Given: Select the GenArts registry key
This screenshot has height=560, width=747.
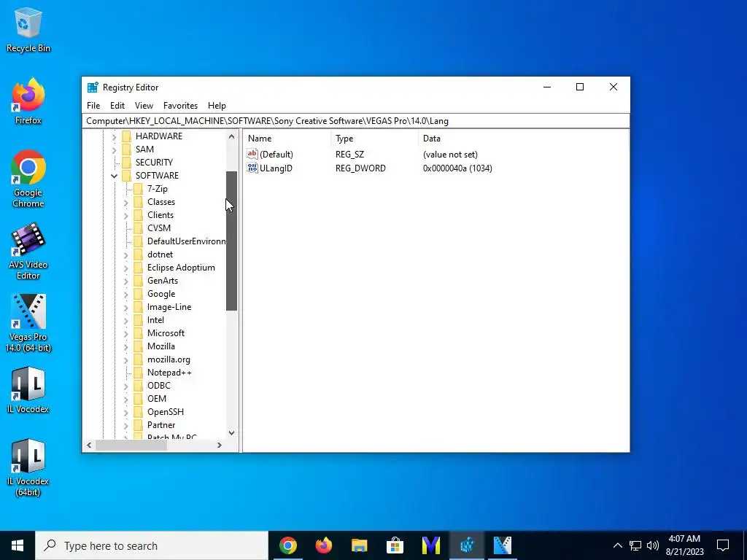Looking at the screenshot, I should [163, 281].
